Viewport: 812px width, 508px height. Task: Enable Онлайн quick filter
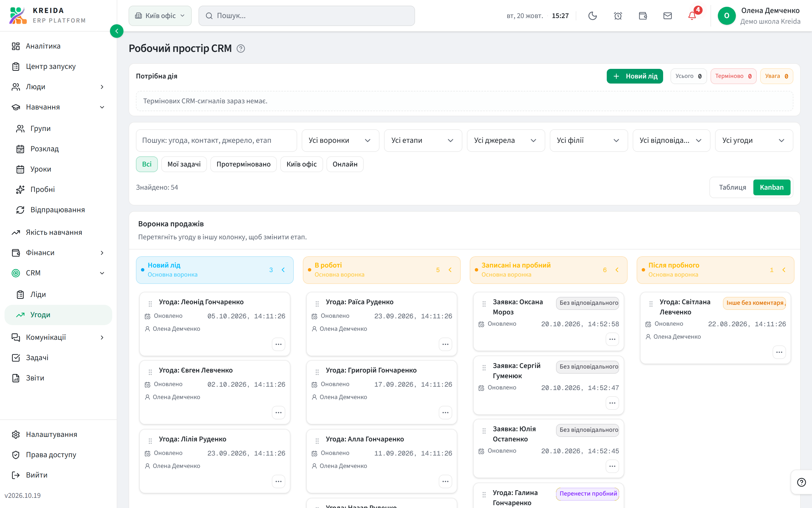point(345,164)
